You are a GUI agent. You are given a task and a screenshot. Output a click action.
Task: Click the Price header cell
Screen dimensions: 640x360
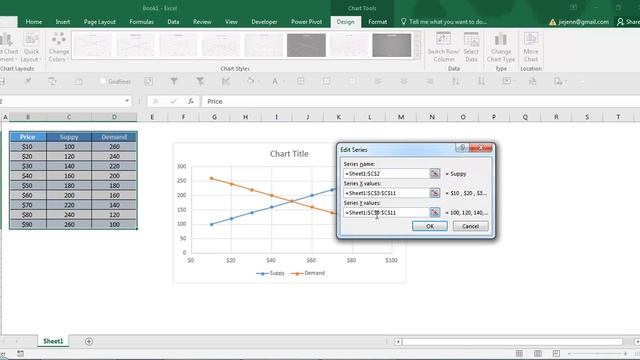coord(28,137)
